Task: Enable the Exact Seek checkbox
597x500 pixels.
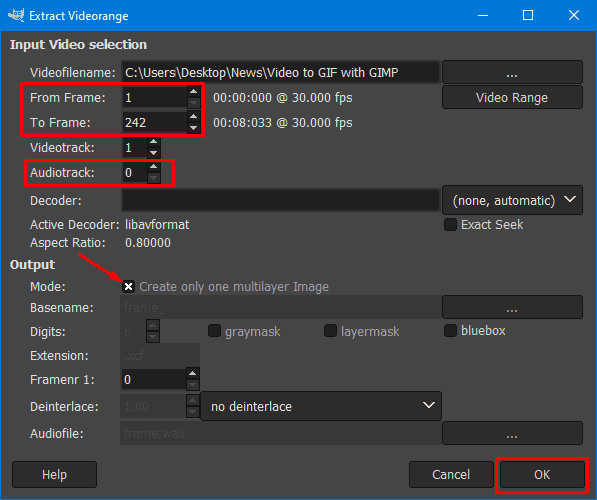Action: pyautogui.click(x=450, y=225)
